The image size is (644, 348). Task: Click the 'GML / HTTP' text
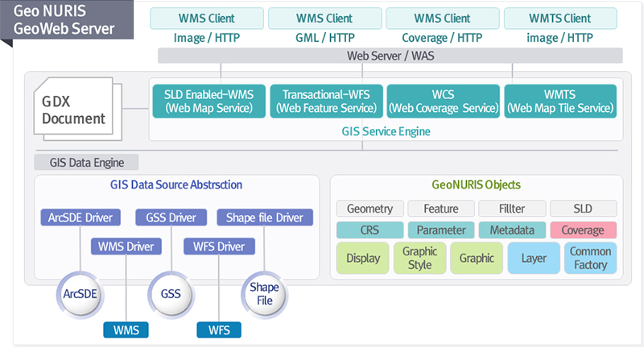pyautogui.click(x=325, y=38)
